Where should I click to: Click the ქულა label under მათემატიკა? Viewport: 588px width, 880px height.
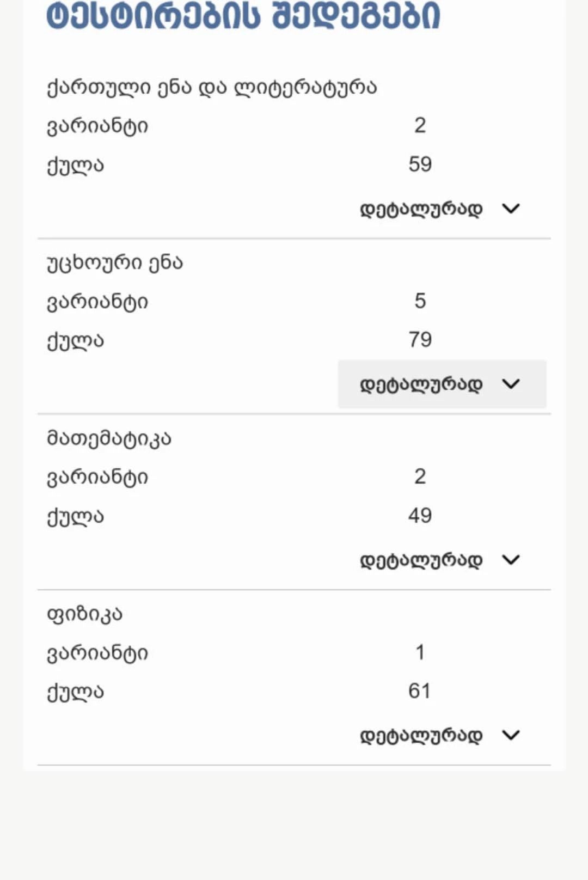click(75, 516)
